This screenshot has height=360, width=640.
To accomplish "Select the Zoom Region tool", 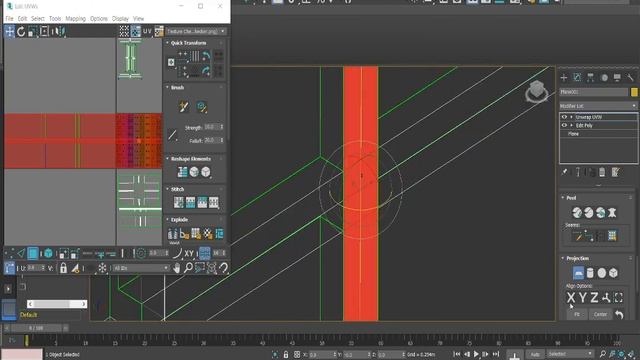I will click(200, 268).
